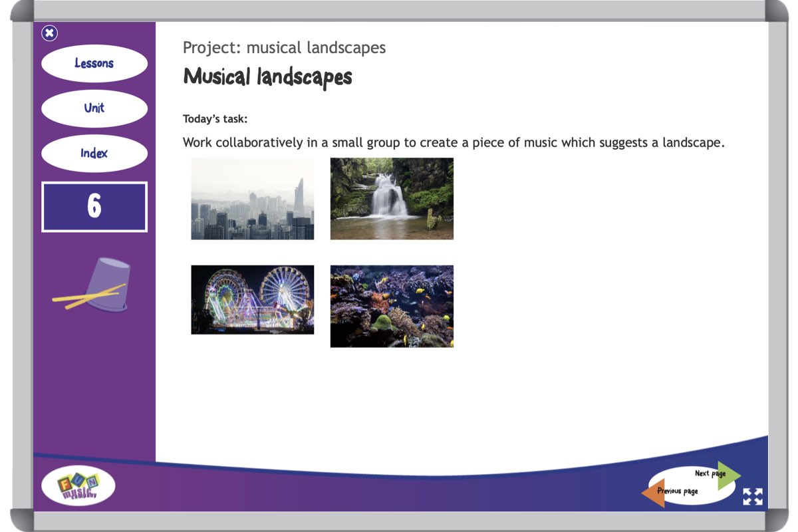This screenshot has width=798, height=532.
Task: Open the Ferris wheel fairground image
Action: click(x=253, y=300)
